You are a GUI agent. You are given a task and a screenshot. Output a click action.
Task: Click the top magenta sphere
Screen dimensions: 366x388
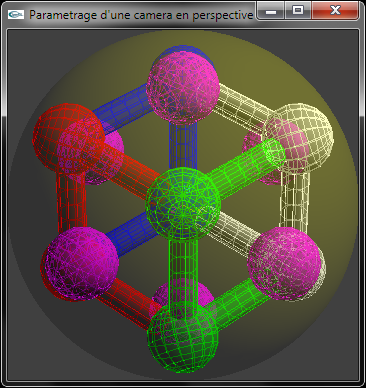(183, 87)
